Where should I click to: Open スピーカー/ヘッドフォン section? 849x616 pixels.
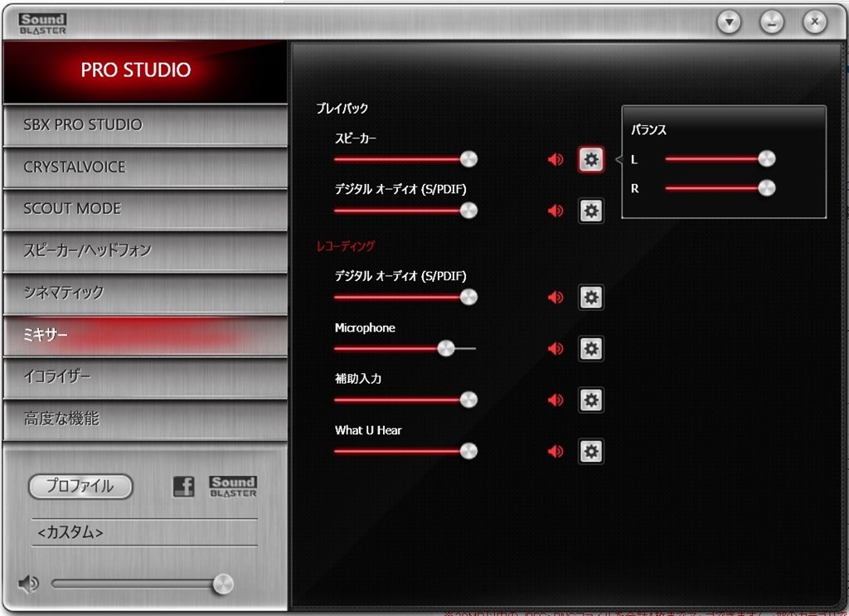(x=145, y=250)
